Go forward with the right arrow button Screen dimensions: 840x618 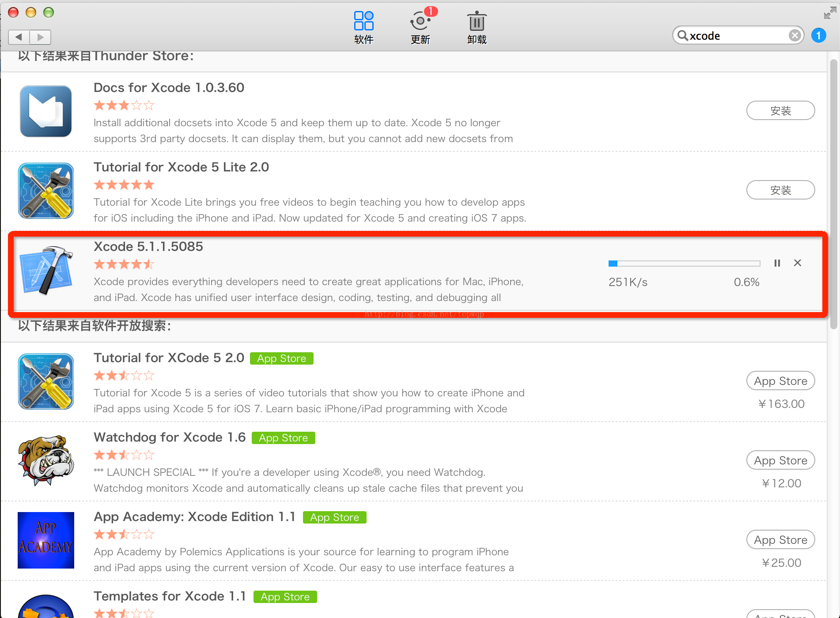tap(40, 37)
